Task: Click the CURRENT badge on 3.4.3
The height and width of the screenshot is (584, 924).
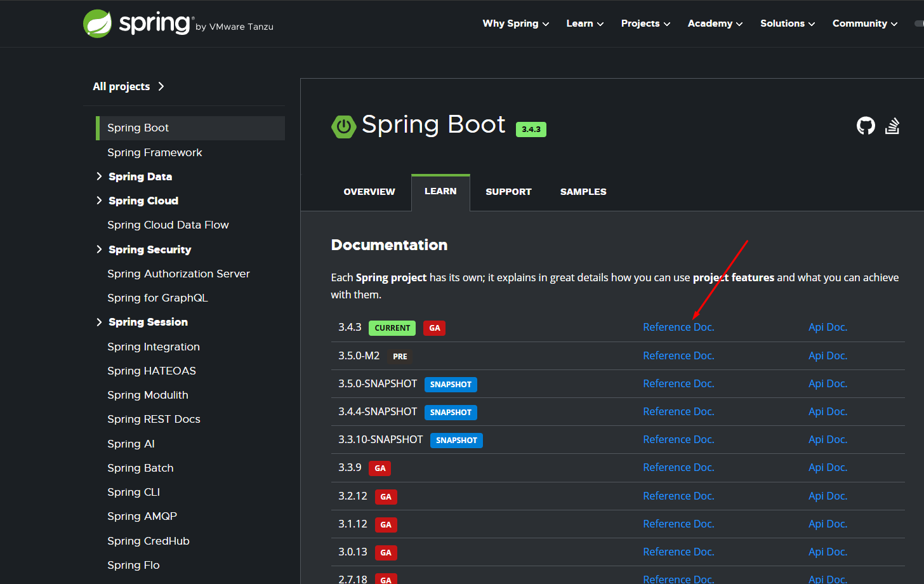Action: [x=392, y=328]
